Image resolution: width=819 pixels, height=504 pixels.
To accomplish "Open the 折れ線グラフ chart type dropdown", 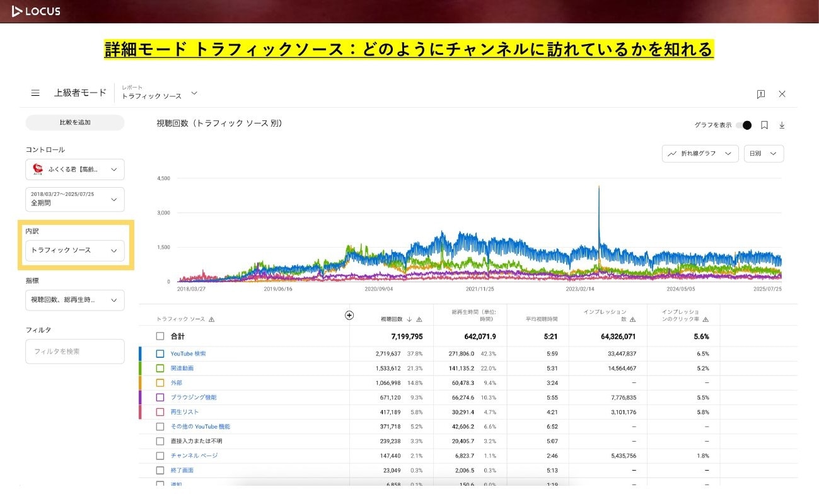I will point(700,154).
